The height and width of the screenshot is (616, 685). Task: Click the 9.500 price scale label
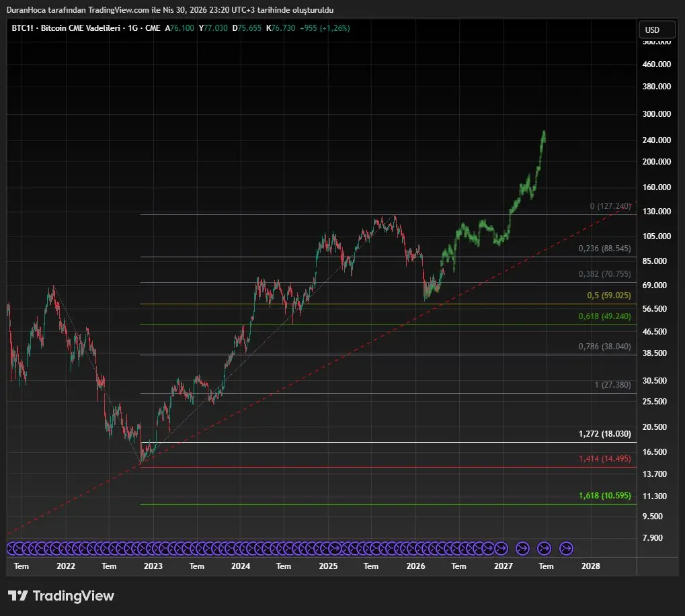click(653, 516)
